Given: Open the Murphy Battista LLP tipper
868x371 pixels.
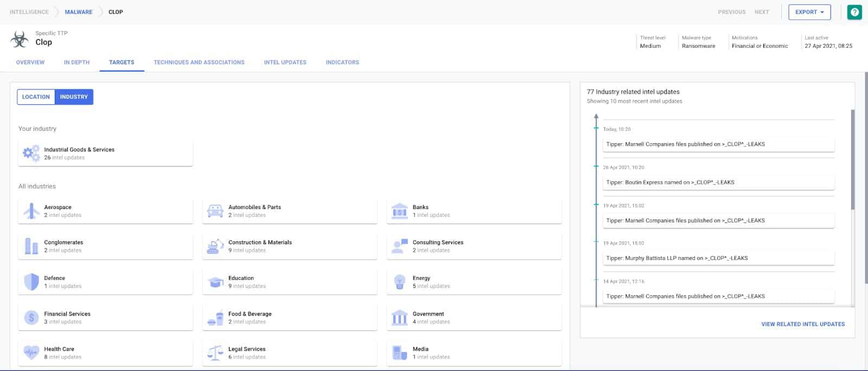Looking at the screenshot, I should click(x=718, y=258).
